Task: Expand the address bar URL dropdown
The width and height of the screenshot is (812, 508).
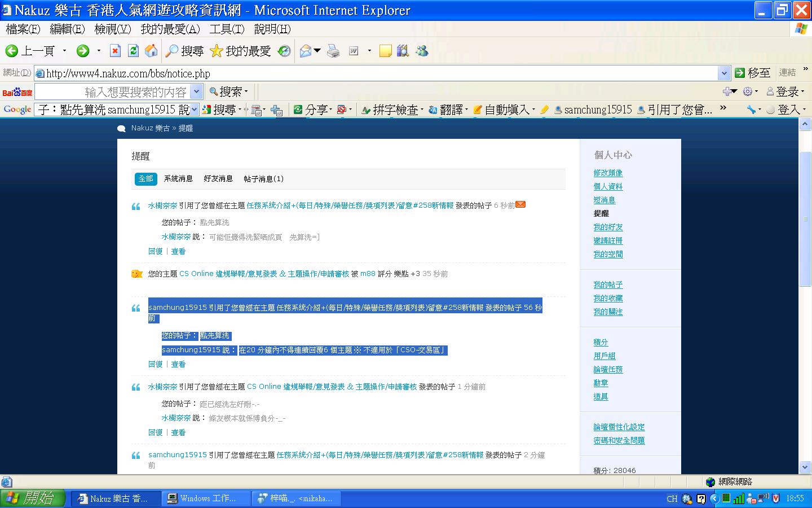Action: (x=724, y=73)
